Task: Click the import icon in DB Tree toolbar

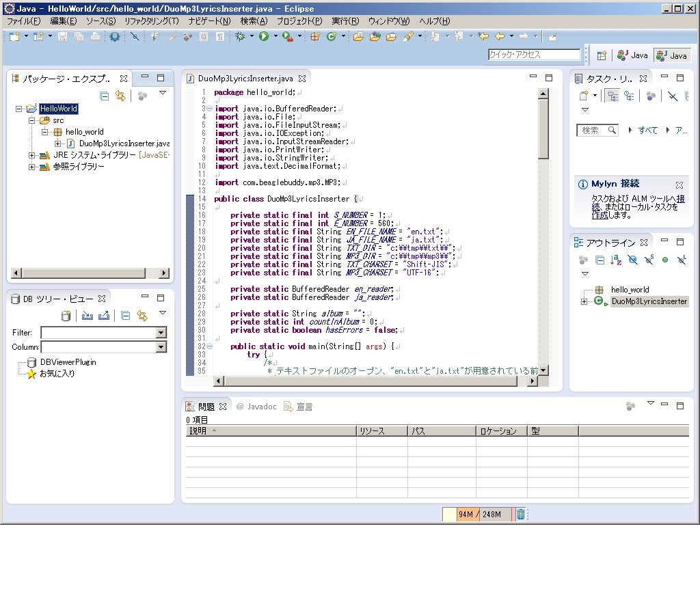Action: tap(87, 316)
